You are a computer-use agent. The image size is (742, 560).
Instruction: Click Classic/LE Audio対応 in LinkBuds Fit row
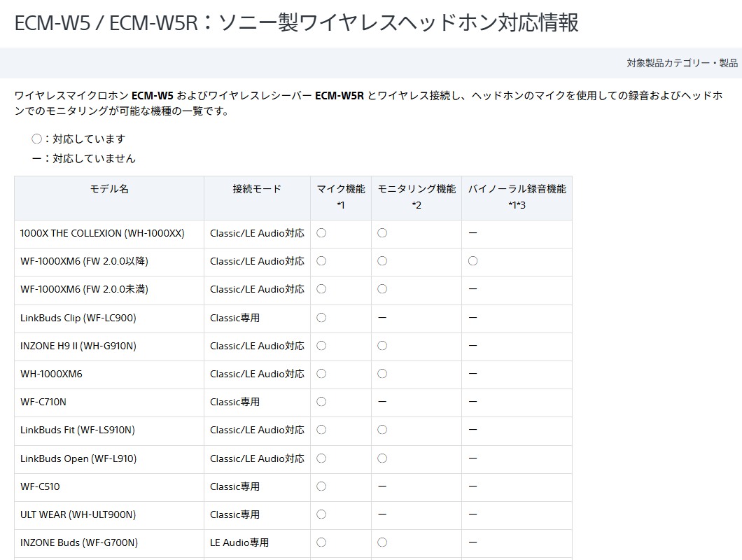[257, 430]
